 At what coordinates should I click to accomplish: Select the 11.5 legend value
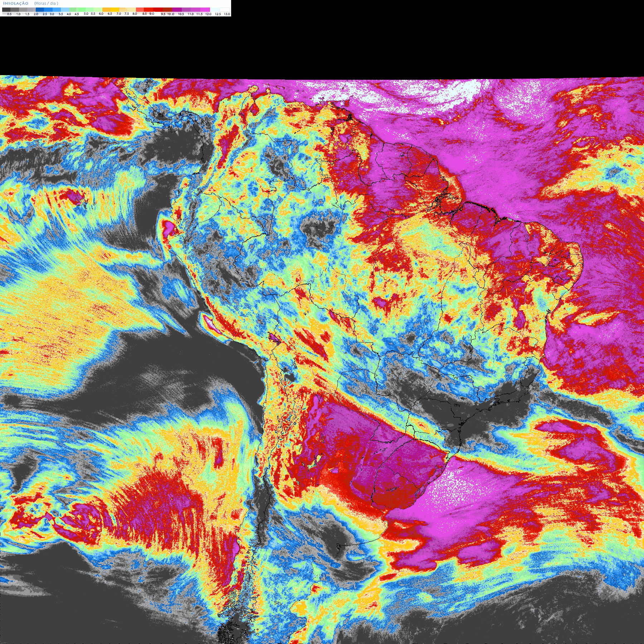pos(200,14)
